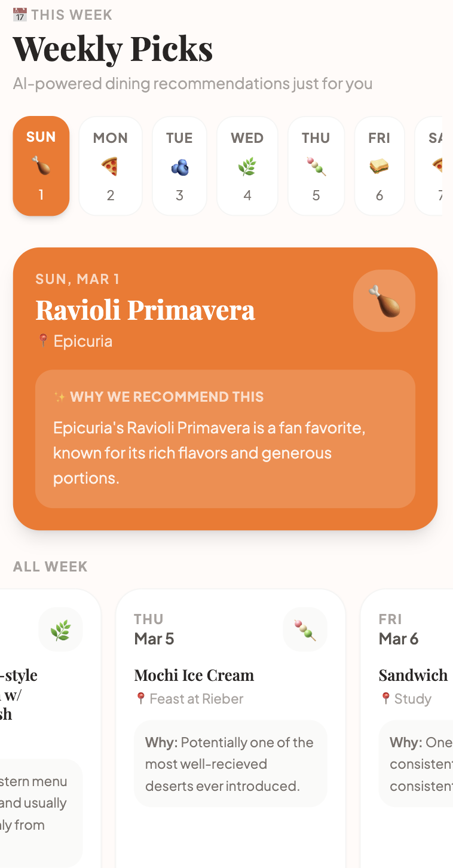Click the dango icon on Thursday card
The width and height of the screenshot is (453, 868).
(x=305, y=629)
